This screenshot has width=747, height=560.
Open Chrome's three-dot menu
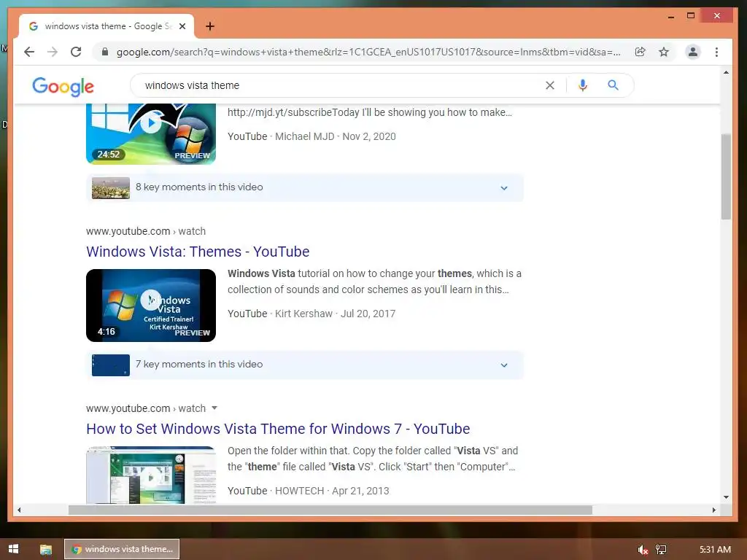coord(716,52)
